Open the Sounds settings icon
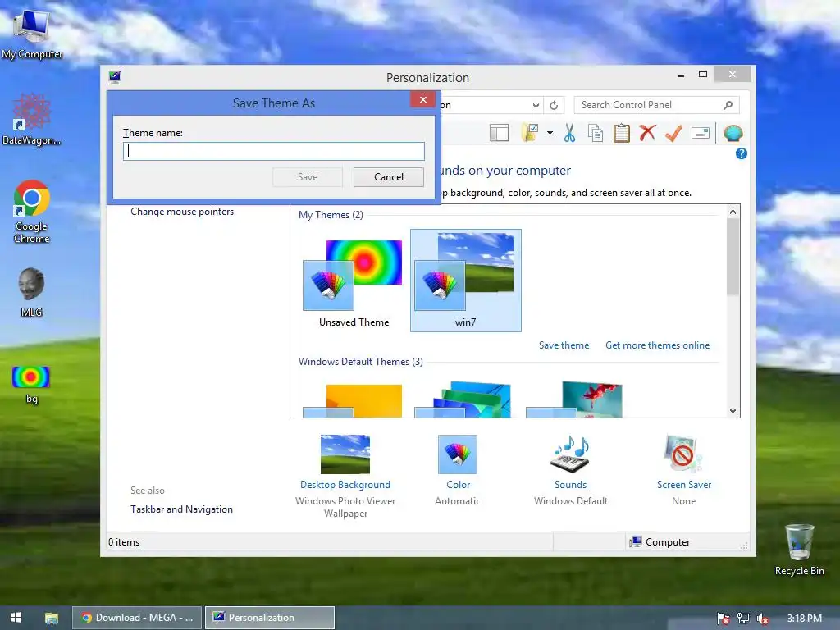This screenshot has height=630, width=840. tap(570, 454)
